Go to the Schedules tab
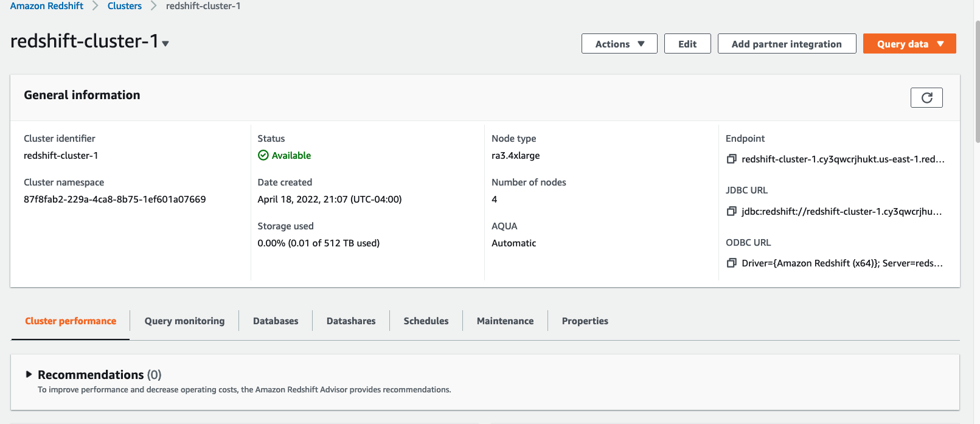The image size is (980, 424). tap(426, 321)
